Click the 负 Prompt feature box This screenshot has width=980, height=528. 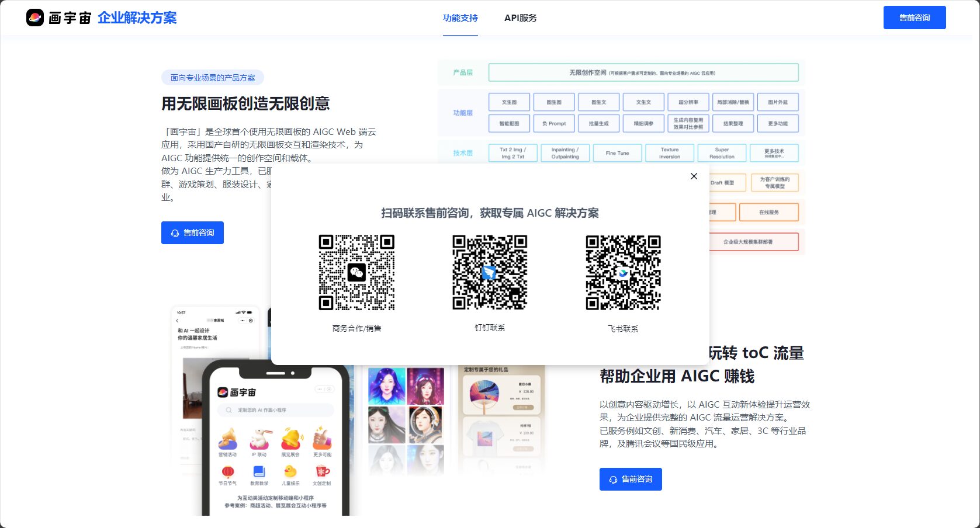click(x=554, y=123)
